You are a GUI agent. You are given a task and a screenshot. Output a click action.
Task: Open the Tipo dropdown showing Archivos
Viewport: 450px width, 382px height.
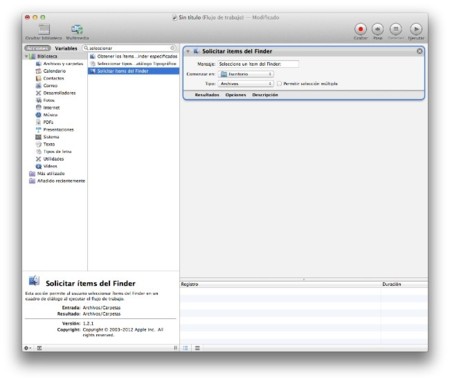coord(246,84)
